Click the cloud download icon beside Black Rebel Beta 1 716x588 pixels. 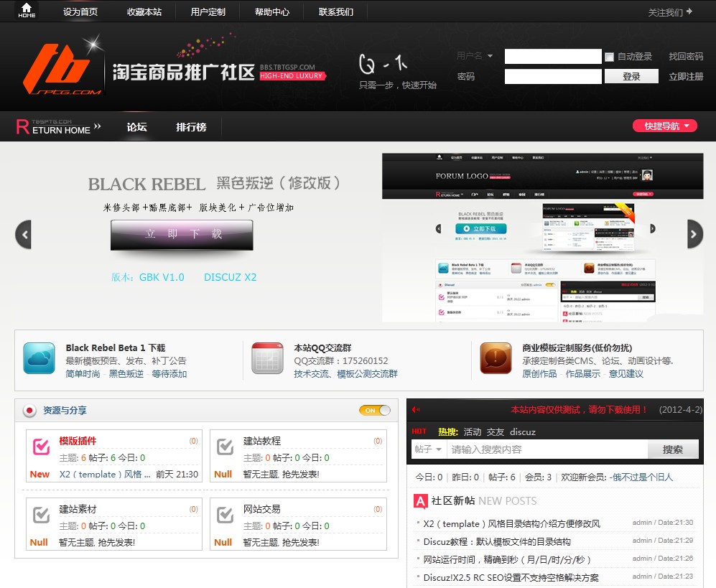[39, 358]
